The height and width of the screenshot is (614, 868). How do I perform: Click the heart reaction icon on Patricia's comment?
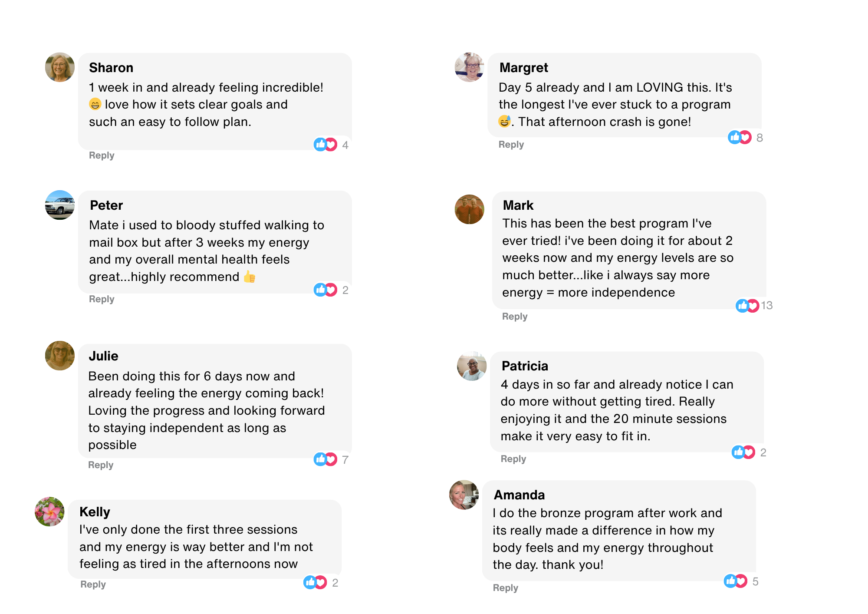749,452
